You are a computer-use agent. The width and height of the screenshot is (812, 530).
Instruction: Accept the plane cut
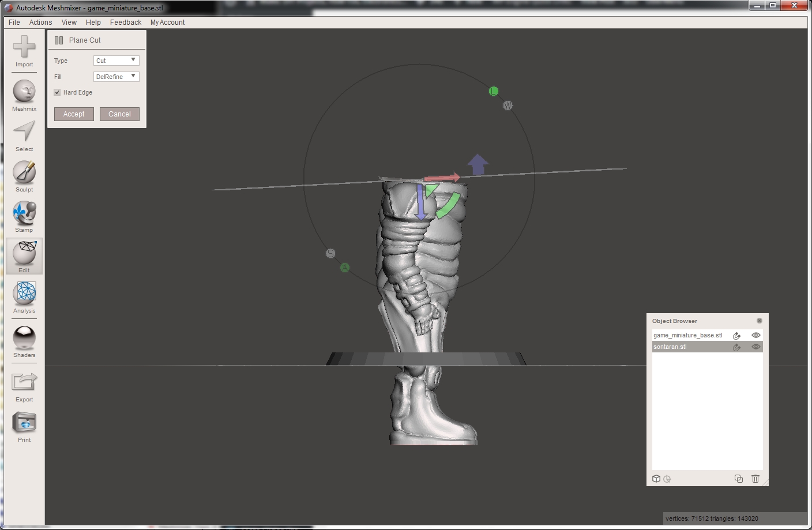point(74,114)
